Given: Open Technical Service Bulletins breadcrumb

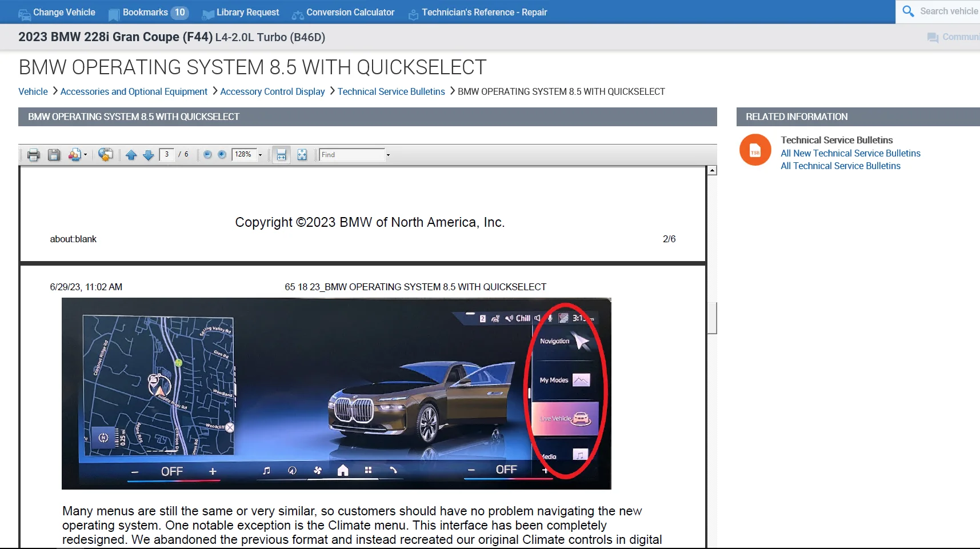Looking at the screenshot, I should tap(391, 91).
